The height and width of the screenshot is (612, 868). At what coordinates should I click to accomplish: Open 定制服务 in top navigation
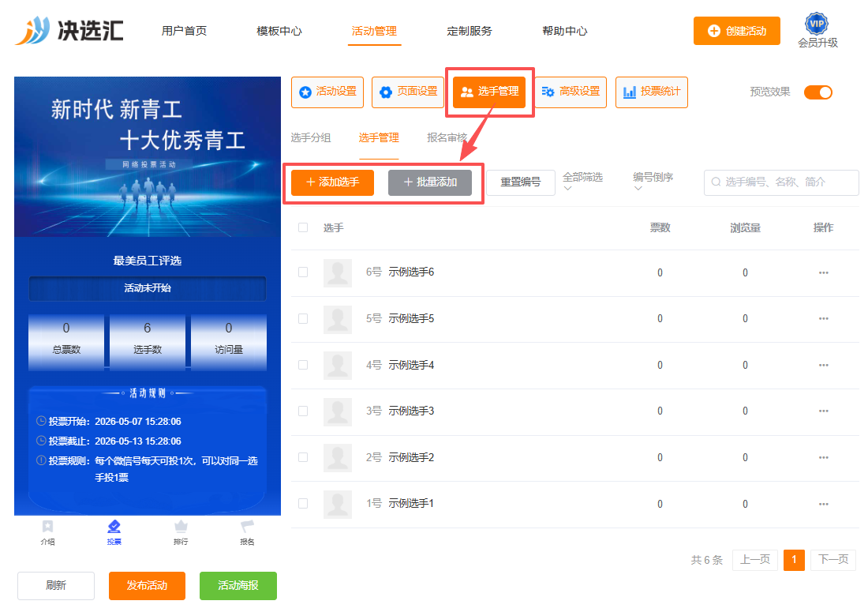(x=470, y=31)
